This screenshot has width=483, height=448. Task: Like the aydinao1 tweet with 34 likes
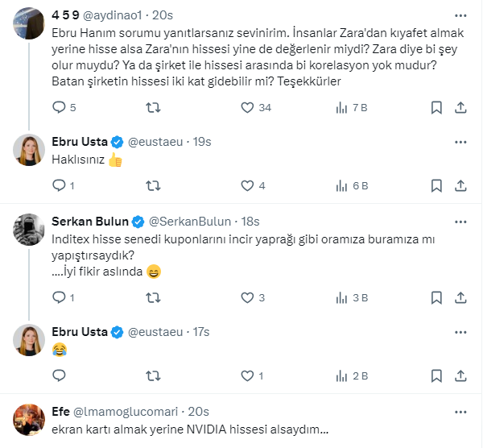pos(247,107)
